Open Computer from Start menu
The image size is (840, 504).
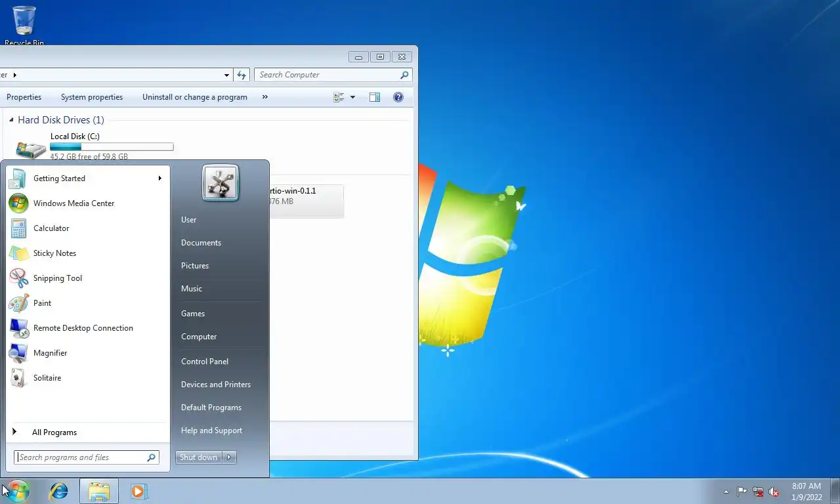(199, 337)
